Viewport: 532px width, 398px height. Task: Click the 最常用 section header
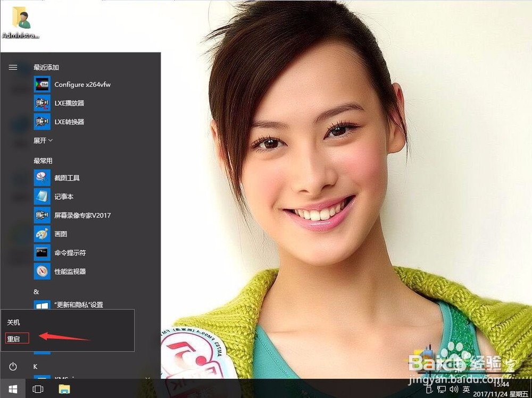43,160
